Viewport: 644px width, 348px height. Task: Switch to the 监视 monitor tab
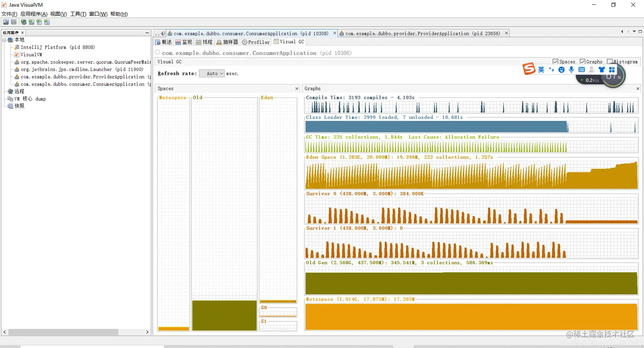pos(184,42)
